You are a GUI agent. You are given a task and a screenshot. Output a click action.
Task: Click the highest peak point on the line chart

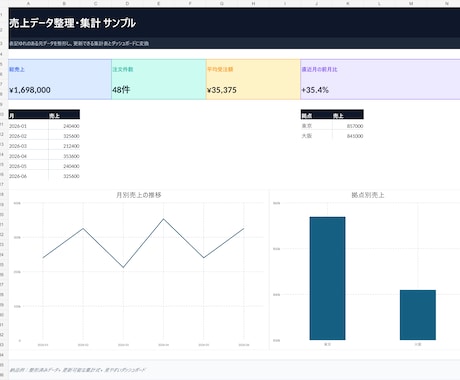[163, 219]
